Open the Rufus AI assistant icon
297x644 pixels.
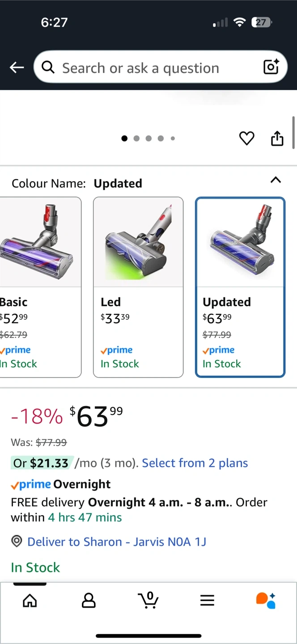pyautogui.click(x=266, y=600)
